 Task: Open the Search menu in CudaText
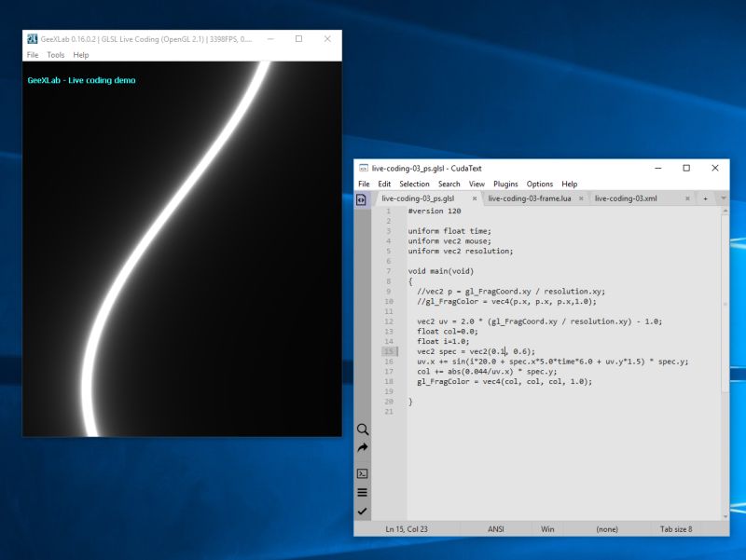[x=449, y=184]
